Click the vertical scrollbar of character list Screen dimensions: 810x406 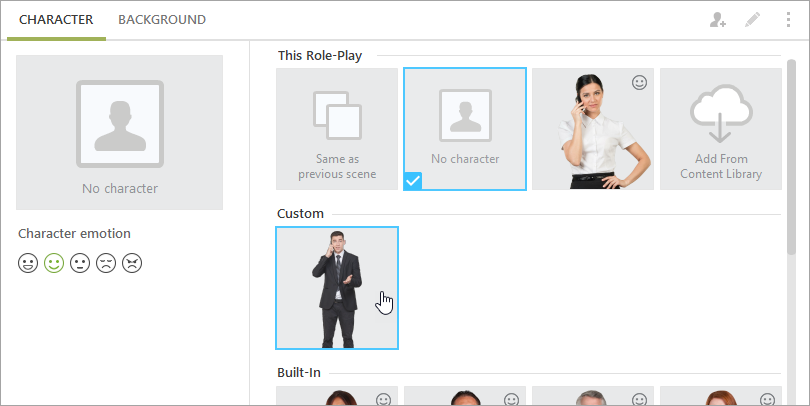(791, 157)
